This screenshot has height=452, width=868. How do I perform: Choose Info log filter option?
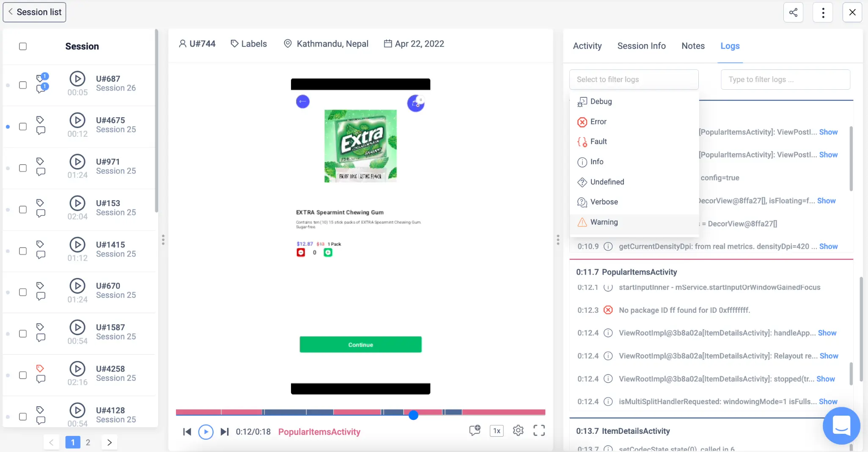tap(634, 162)
